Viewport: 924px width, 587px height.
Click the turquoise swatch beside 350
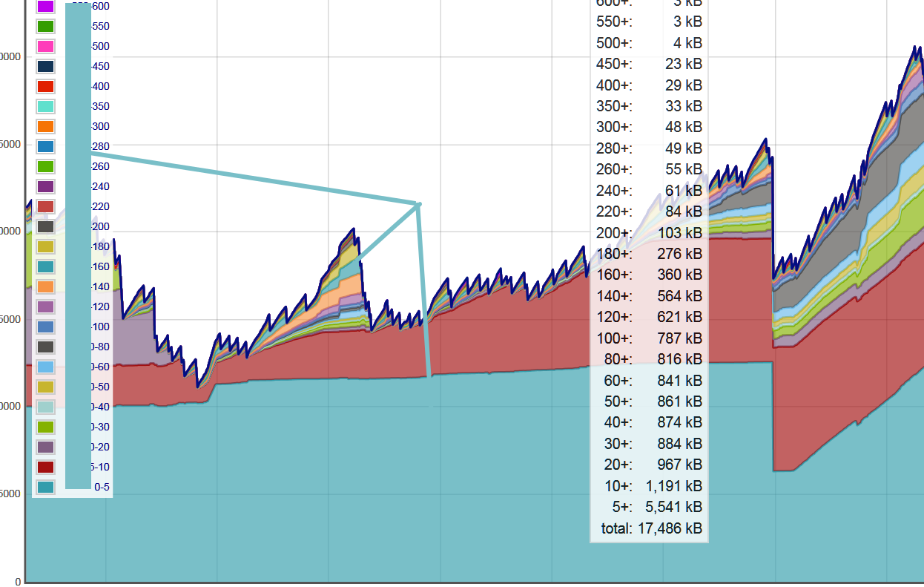coord(45,107)
